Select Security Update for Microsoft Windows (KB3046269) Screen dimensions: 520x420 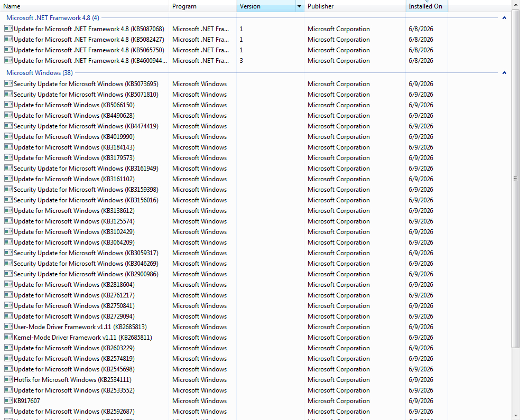tap(86, 264)
